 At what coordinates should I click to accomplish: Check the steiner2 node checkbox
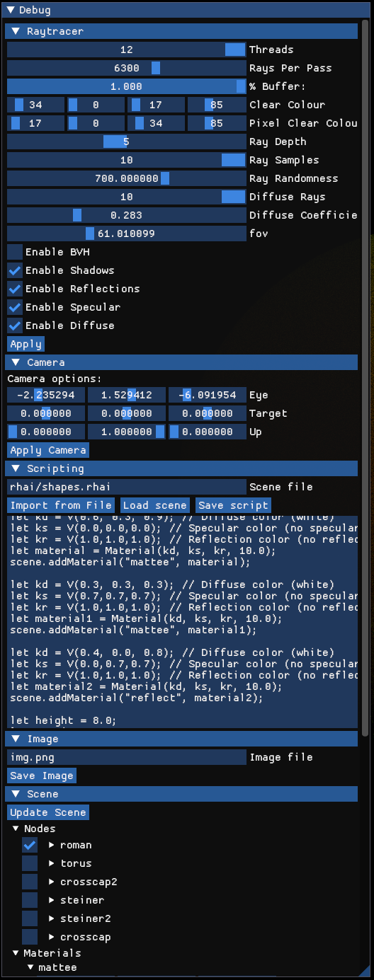click(30, 918)
